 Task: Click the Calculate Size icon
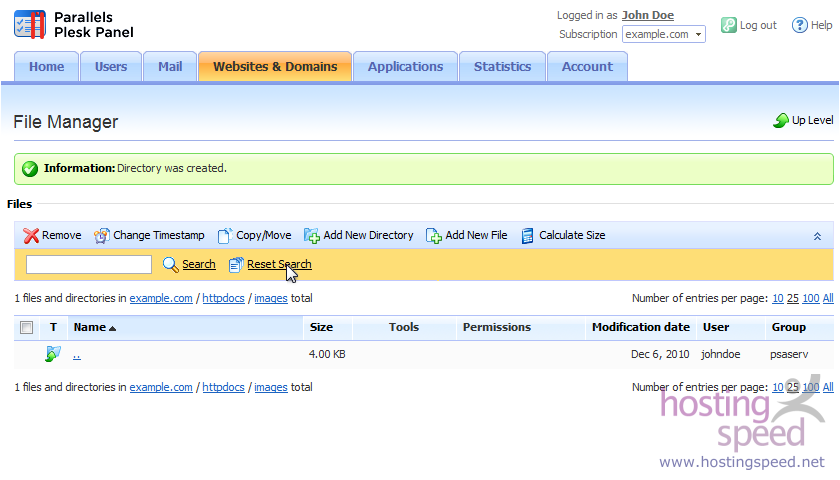(x=528, y=236)
